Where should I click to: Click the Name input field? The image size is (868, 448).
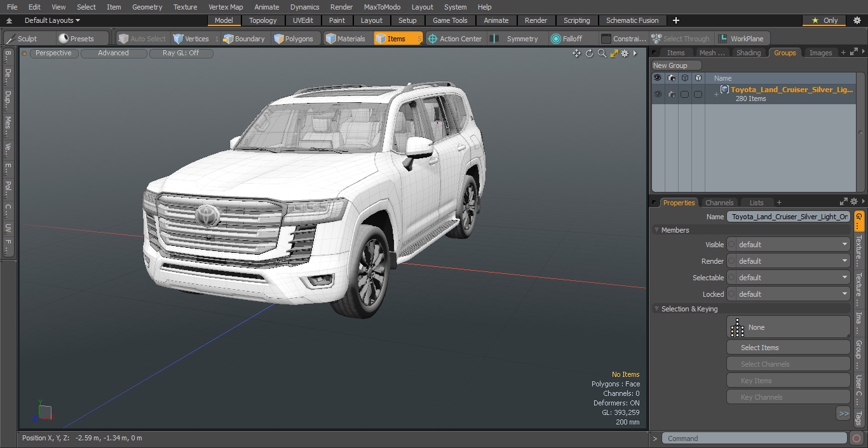tap(789, 217)
